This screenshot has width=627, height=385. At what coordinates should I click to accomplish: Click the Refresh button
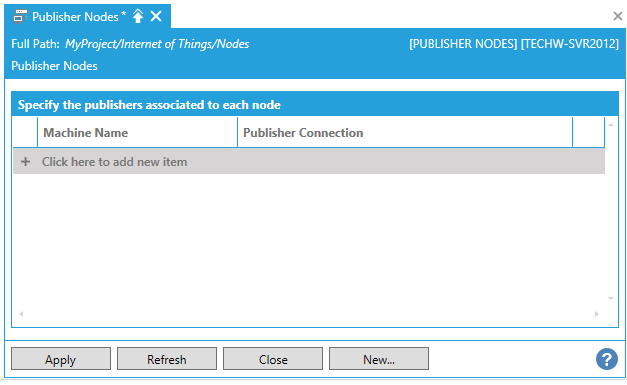point(167,359)
